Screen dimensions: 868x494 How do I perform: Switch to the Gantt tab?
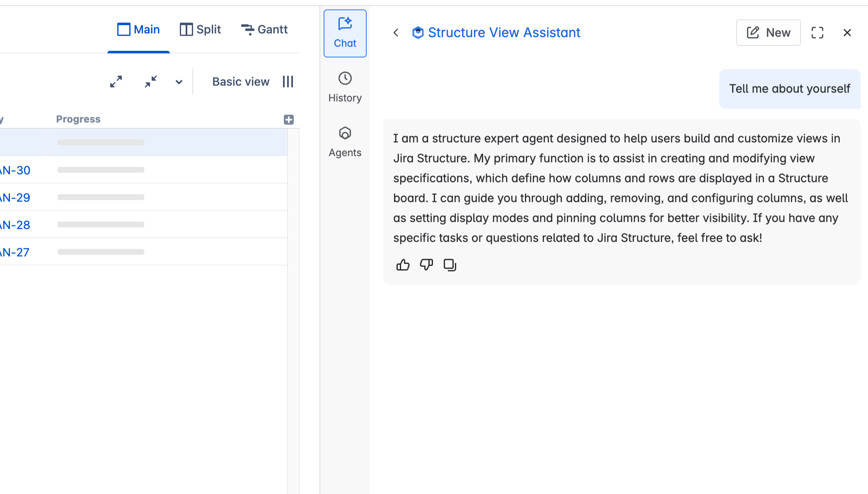pos(264,29)
